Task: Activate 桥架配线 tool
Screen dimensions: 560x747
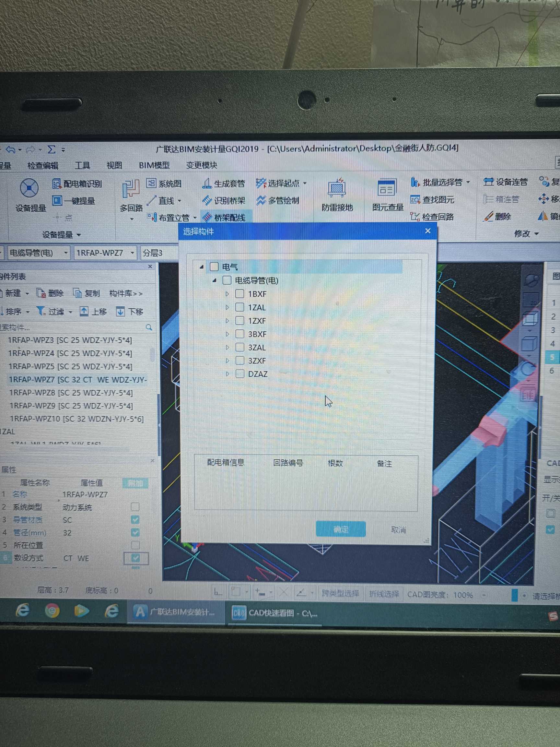Action: 224,218
